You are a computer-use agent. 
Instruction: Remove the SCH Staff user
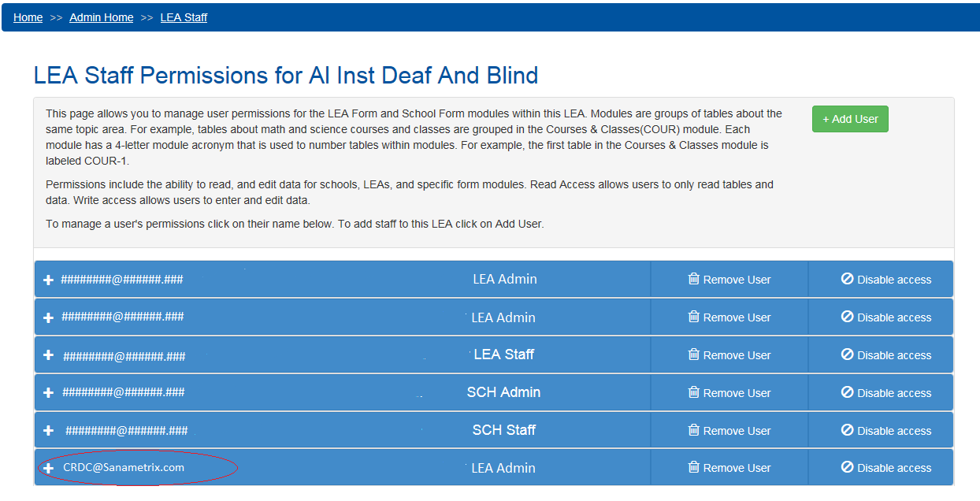(x=729, y=430)
